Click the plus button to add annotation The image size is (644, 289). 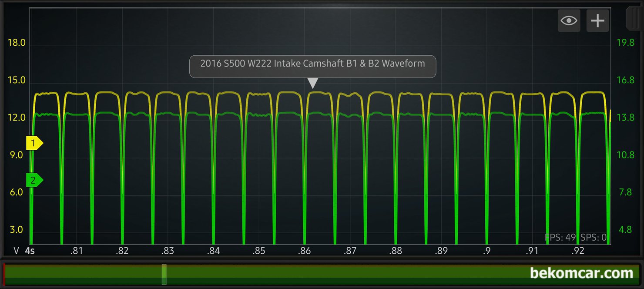(597, 20)
